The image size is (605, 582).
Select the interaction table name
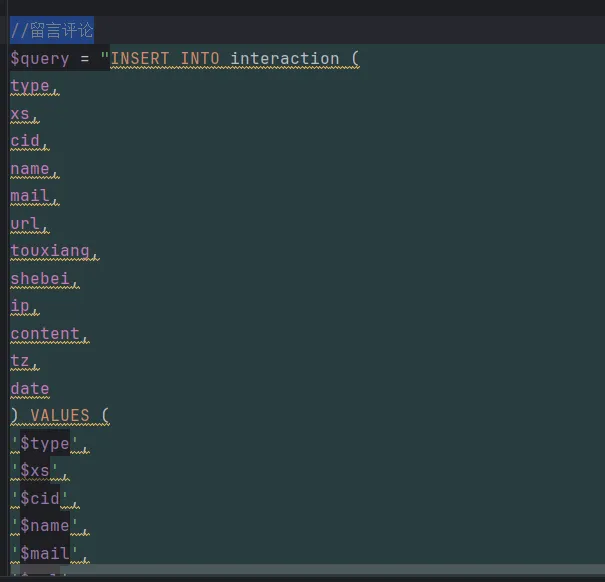click(285, 58)
